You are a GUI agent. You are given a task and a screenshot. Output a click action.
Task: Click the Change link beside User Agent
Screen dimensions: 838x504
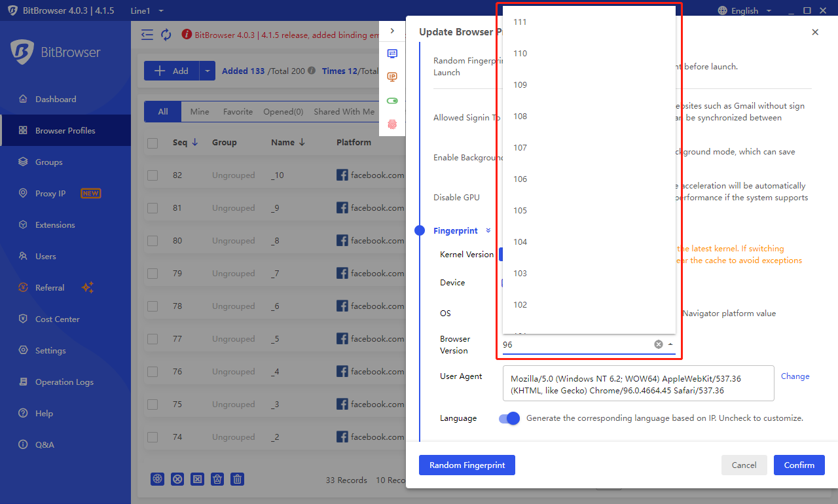click(x=795, y=376)
